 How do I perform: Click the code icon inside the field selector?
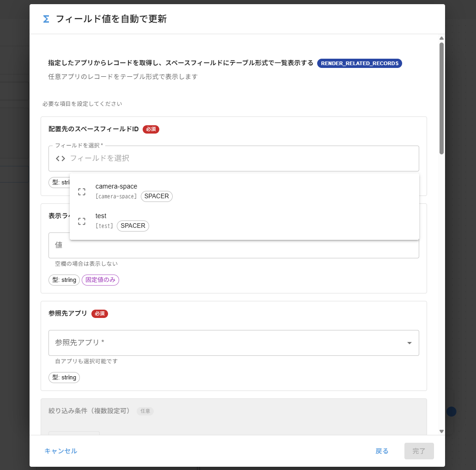click(59, 158)
